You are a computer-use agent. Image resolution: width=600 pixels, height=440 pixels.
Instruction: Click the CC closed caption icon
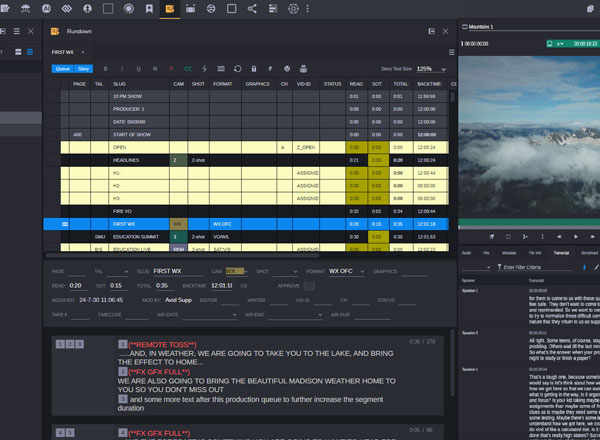tap(188, 69)
